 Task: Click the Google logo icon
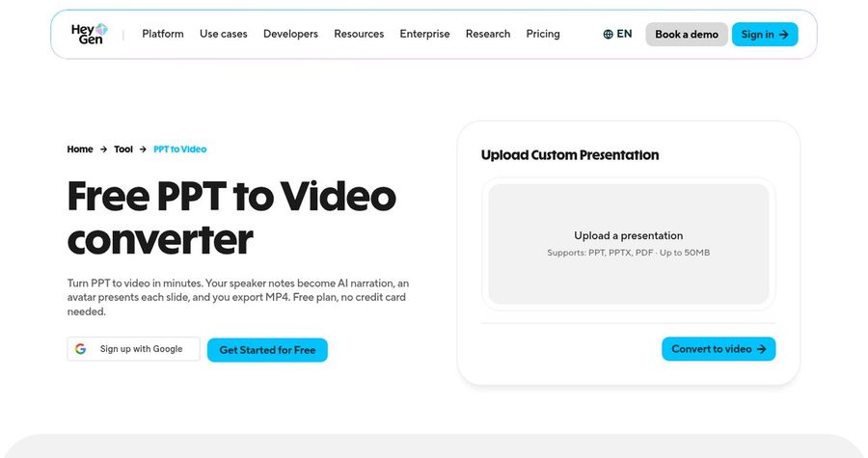point(81,349)
